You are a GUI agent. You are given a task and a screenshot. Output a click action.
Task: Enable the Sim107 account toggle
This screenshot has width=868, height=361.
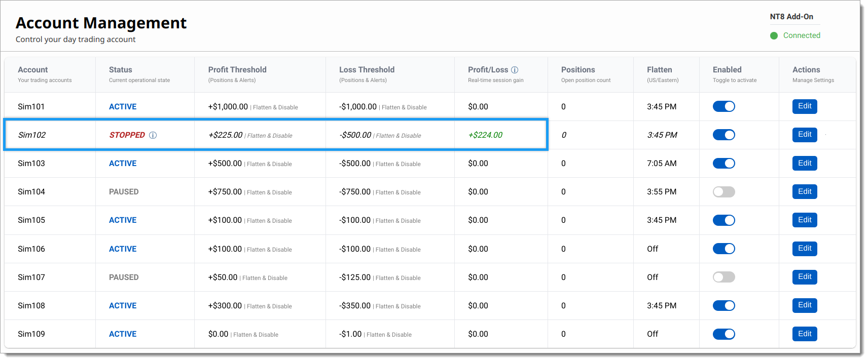coord(724,277)
